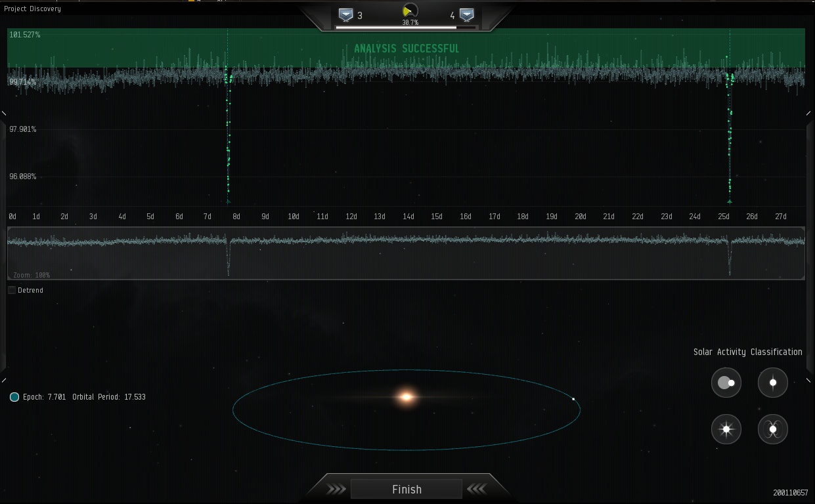Select the transit marker arrow near day 7.7
The height and width of the screenshot is (504, 815).
pyautogui.click(x=228, y=201)
